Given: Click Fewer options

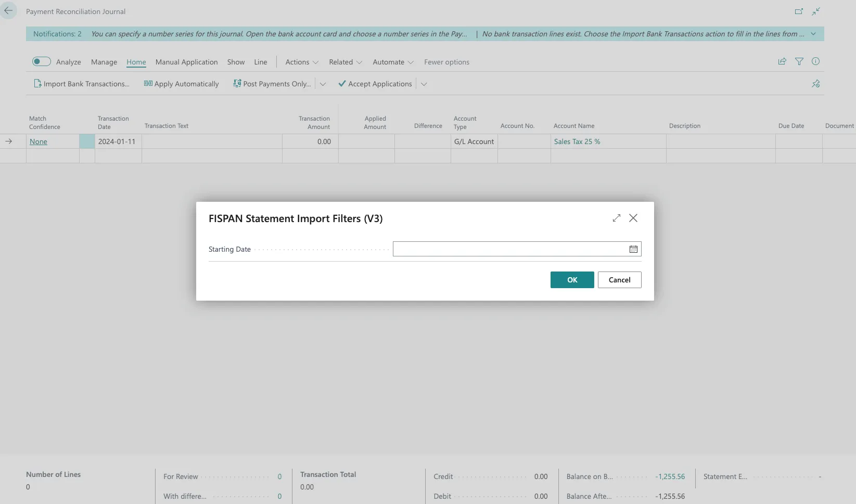Looking at the screenshot, I should point(446,62).
